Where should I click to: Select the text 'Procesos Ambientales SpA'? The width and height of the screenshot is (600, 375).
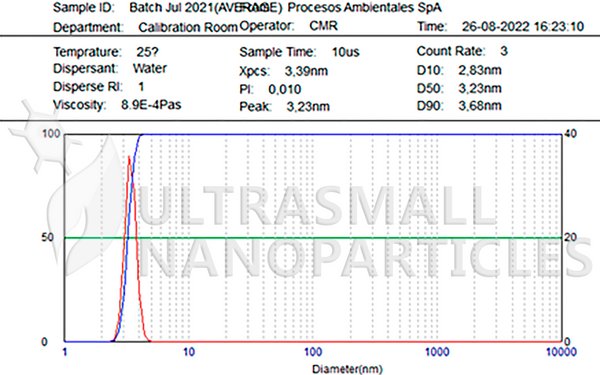[x=364, y=8]
